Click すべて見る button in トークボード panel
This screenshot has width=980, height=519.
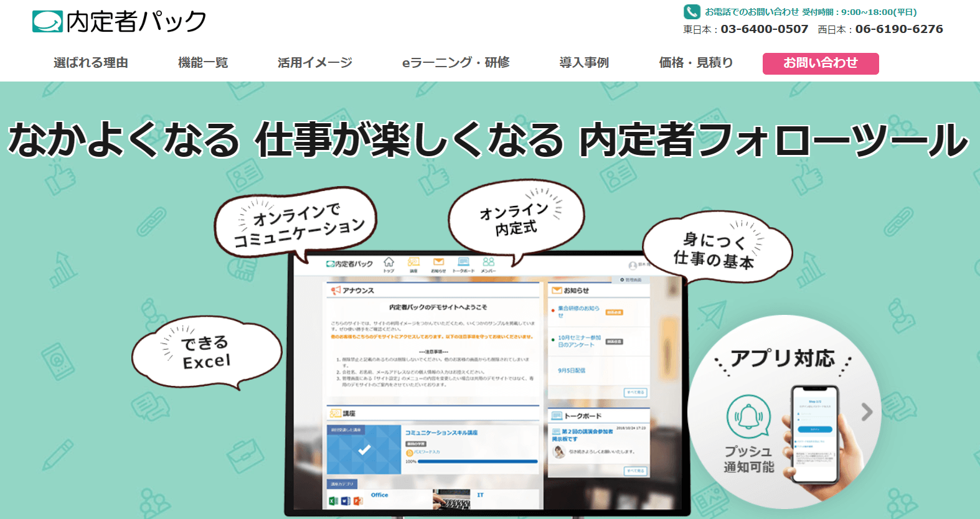click(636, 471)
